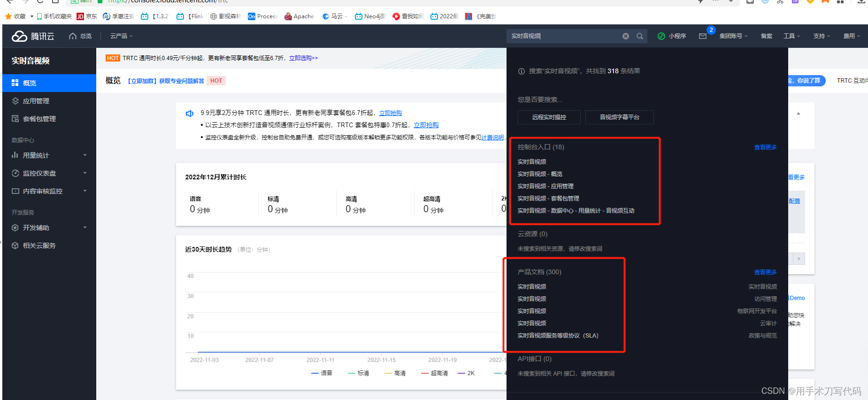Click the 监控仪表盘 gauge icon

pyautogui.click(x=15, y=173)
